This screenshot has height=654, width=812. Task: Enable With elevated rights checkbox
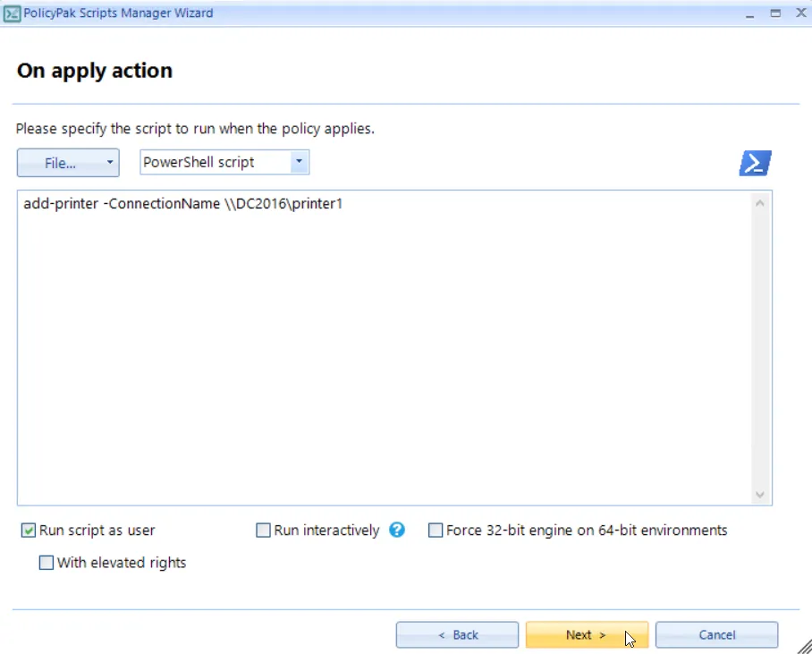pyautogui.click(x=47, y=562)
